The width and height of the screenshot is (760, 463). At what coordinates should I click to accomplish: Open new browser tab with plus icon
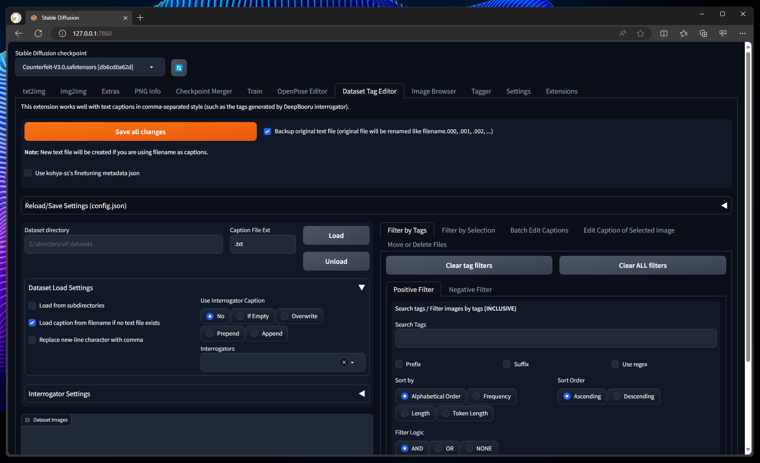coord(140,17)
